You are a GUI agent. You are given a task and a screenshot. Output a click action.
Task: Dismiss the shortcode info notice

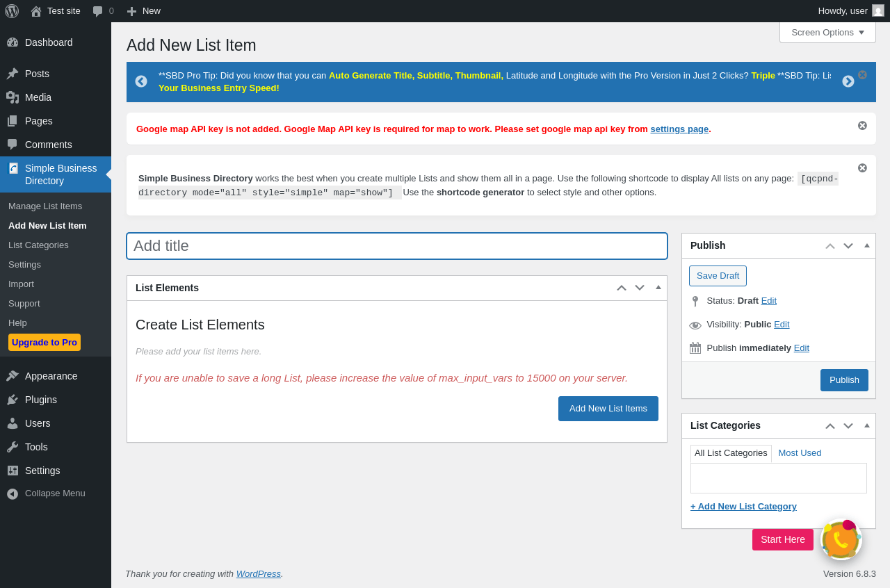point(862,168)
